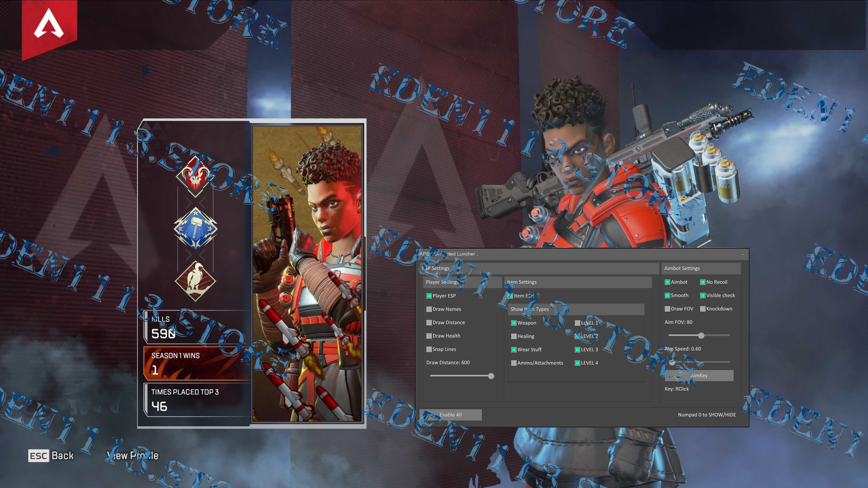The image size is (868, 488).
Task: Enable the Draw Names checkbox
Action: click(429, 309)
